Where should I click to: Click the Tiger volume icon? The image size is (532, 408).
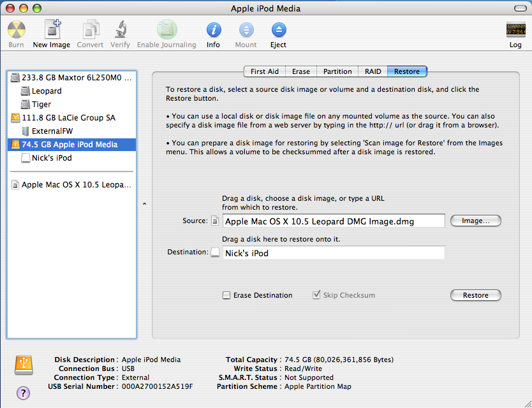pos(26,104)
